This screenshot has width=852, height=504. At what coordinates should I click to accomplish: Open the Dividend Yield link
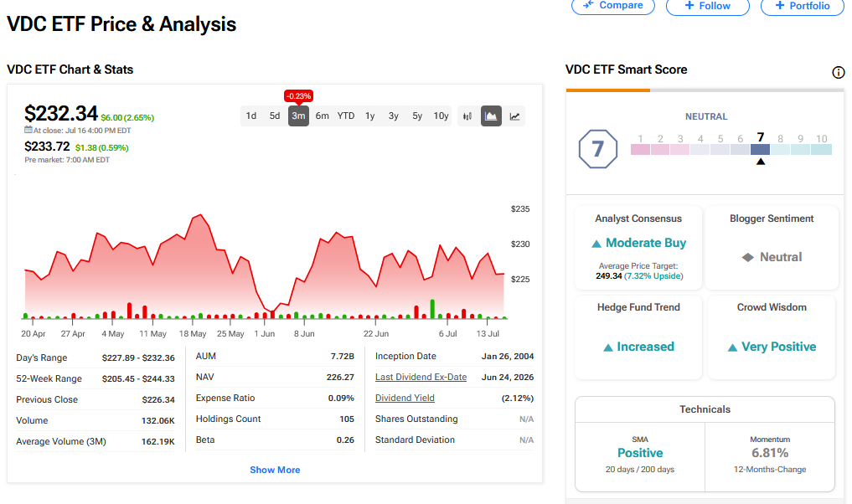tap(405, 398)
